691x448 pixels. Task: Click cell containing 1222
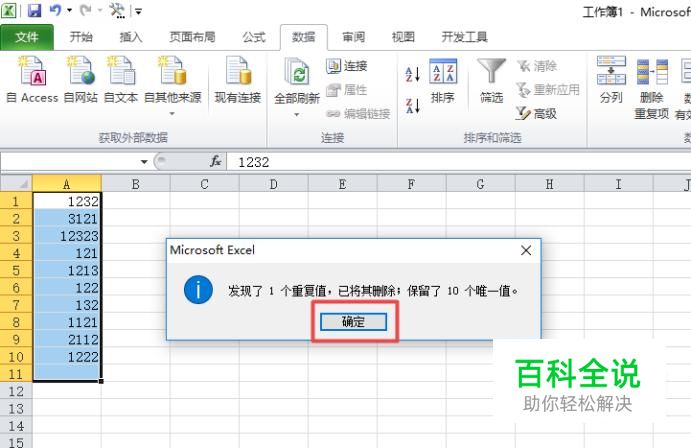click(x=67, y=356)
